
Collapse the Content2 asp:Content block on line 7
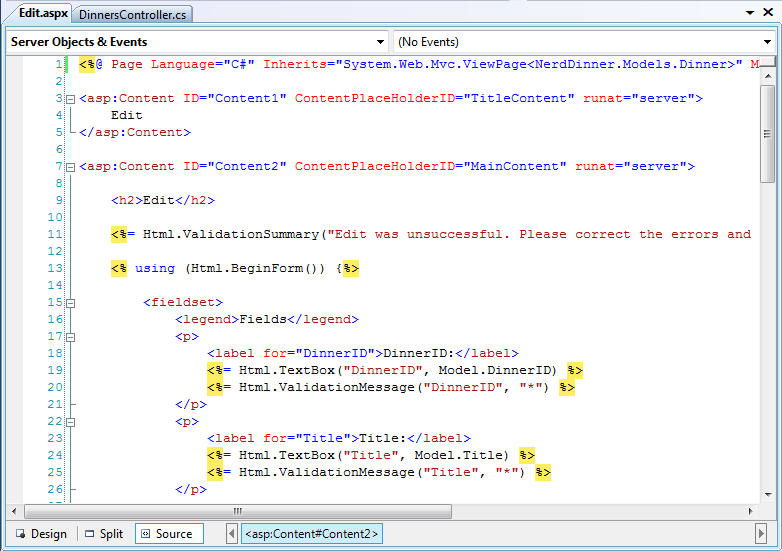click(69, 167)
